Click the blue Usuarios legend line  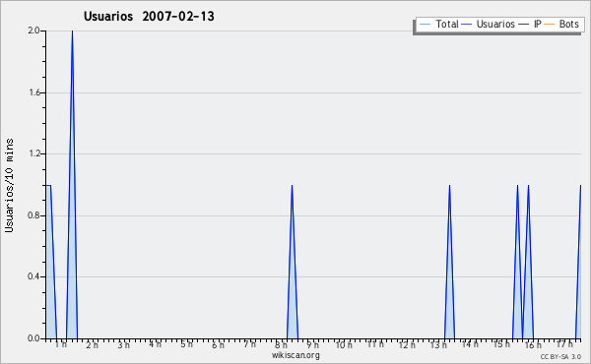(467, 25)
